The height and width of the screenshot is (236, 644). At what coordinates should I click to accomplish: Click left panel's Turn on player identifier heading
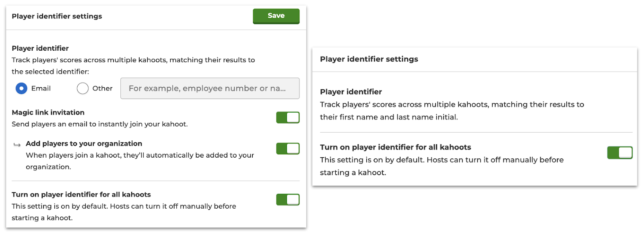coord(81,195)
